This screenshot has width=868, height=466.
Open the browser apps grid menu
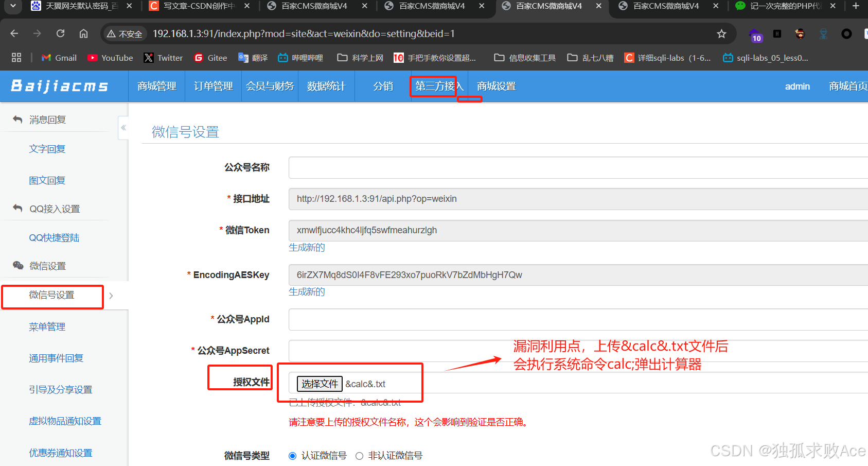tap(16, 57)
